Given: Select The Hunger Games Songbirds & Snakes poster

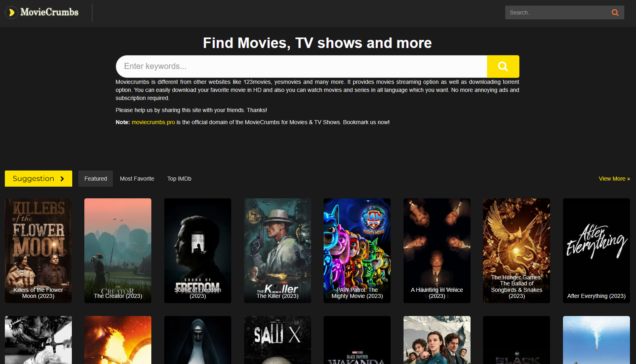Looking at the screenshot, I should (517, 250).
